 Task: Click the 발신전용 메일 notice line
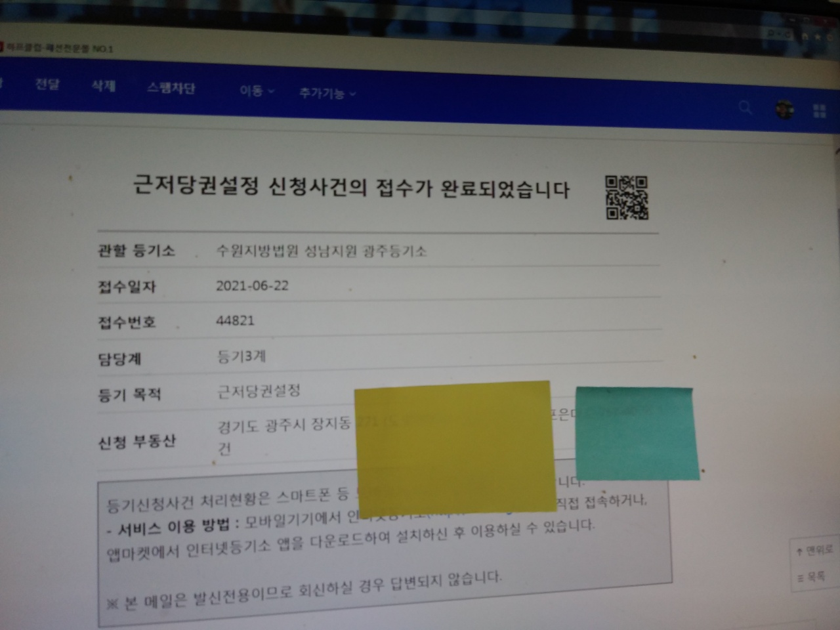[304, 591]
